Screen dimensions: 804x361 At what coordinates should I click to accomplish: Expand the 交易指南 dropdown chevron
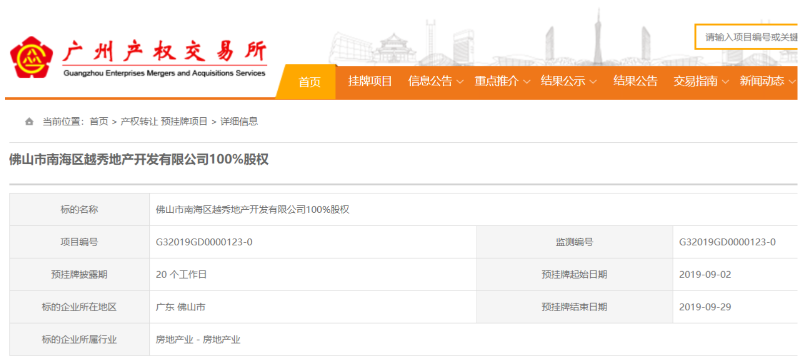pos(726,82)
